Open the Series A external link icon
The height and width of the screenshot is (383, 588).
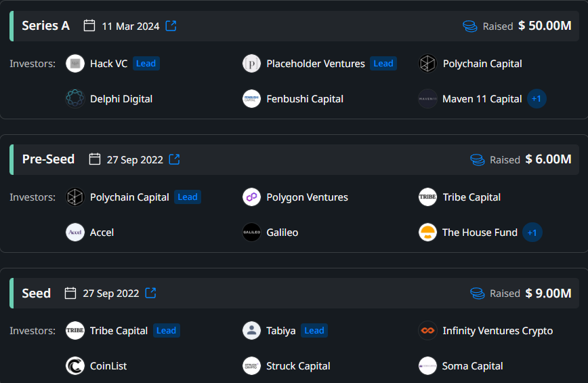[171, 26]
